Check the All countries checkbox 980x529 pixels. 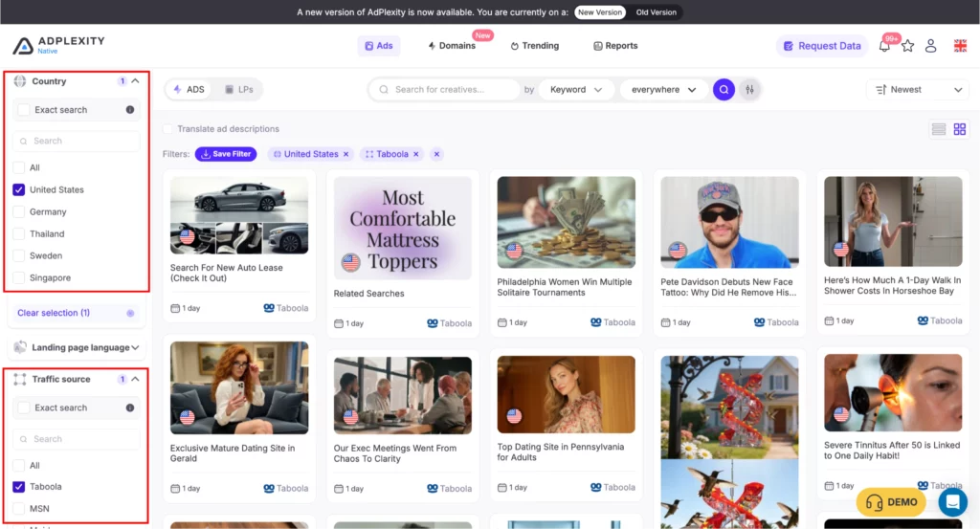(x=19, y=167)
